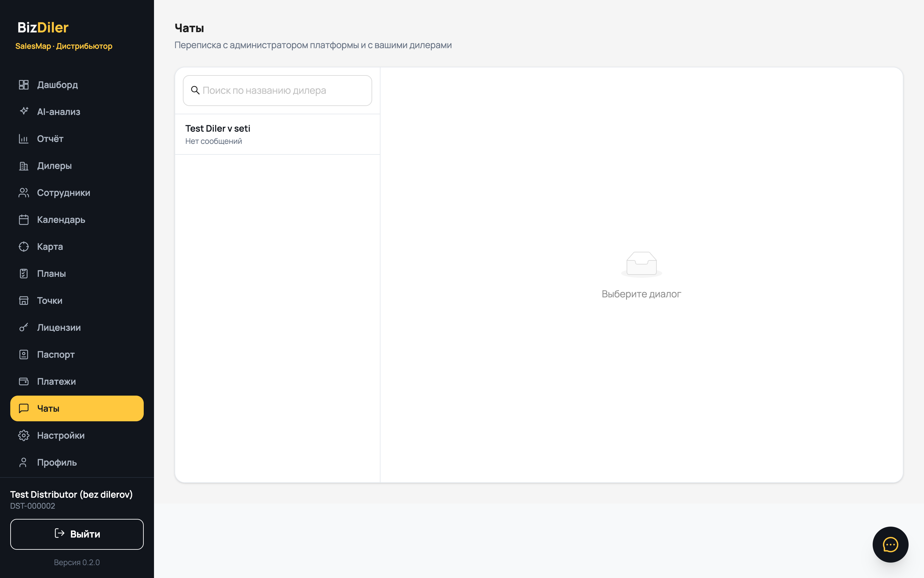The image size is (924, 578).
Task: Click the Точки store icon
Action: pos(24,301)
